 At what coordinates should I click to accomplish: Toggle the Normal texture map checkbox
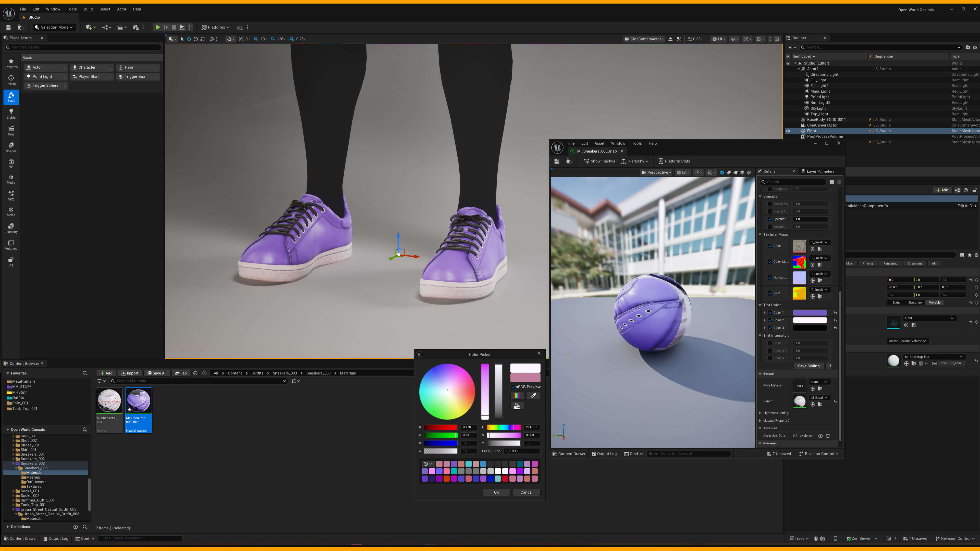[x=770, y=278]
